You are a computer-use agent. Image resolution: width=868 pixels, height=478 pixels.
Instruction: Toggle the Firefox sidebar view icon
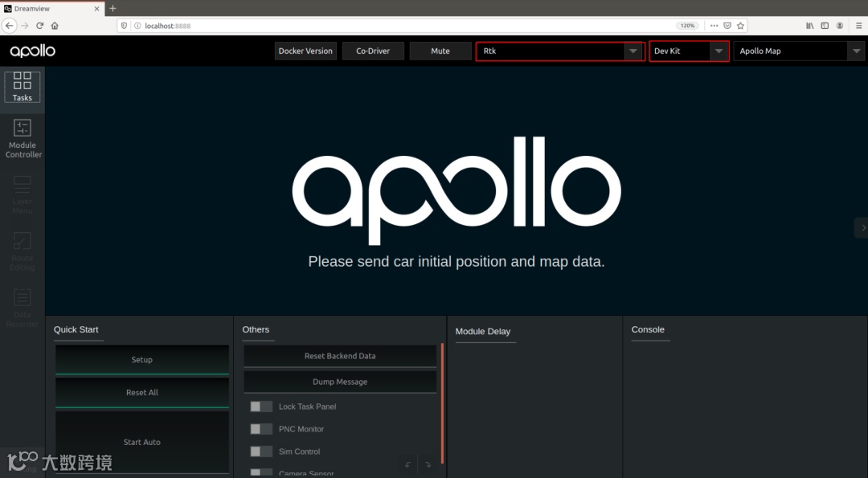[x=825, y=26]
